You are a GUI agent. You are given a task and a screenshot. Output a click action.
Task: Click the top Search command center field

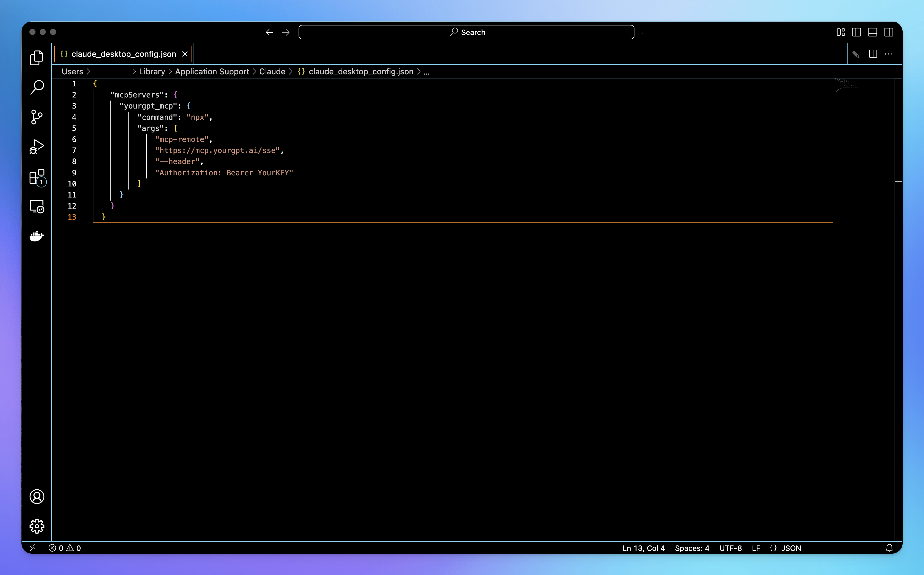coord(466,32)
